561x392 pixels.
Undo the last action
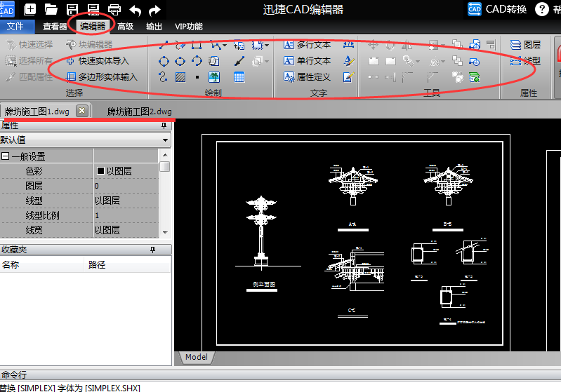(x=136, y=11)
